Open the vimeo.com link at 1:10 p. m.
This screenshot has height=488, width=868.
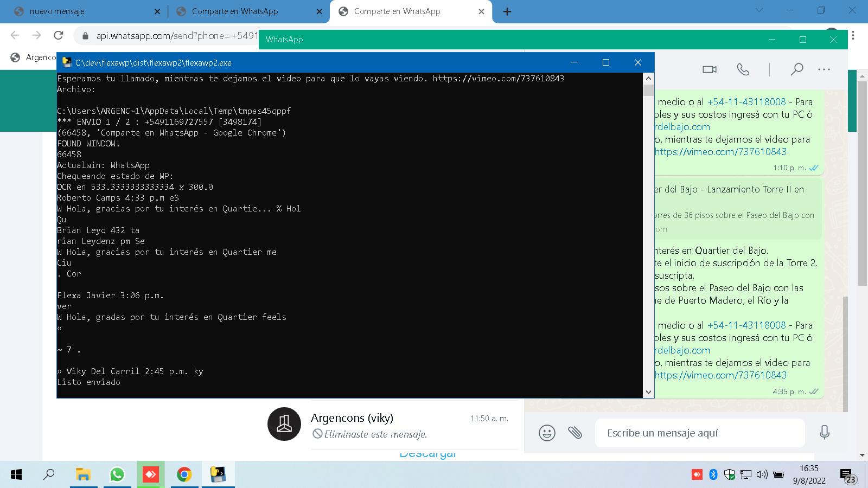pos(720,152)
